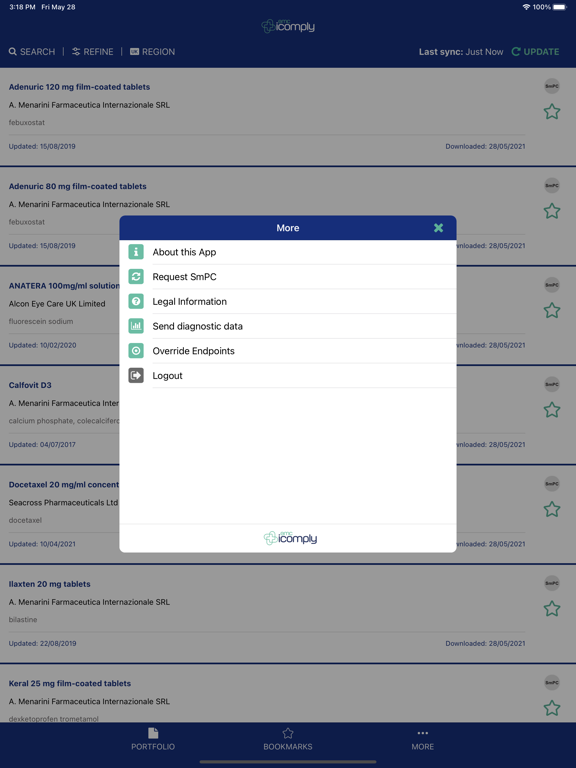Click the exit icon beside Logout
This screenshot has height=768, width=576.
(x=136, y=375)
